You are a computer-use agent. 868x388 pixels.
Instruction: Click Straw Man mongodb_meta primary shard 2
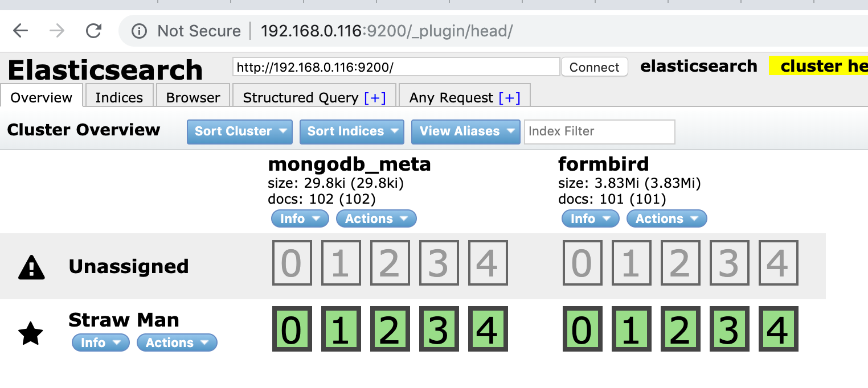pos(390,329)
